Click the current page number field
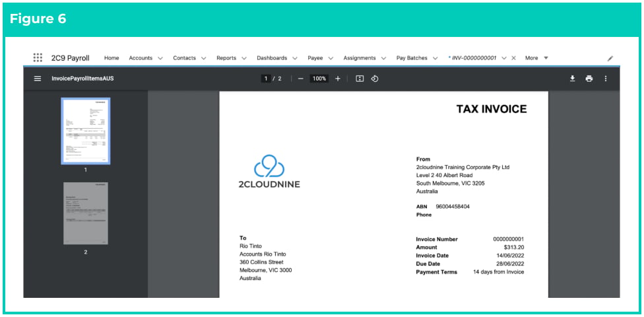Image resolution: width=644 pixels, height=317 pixels. pyautogui.click(x=266, y=79)
